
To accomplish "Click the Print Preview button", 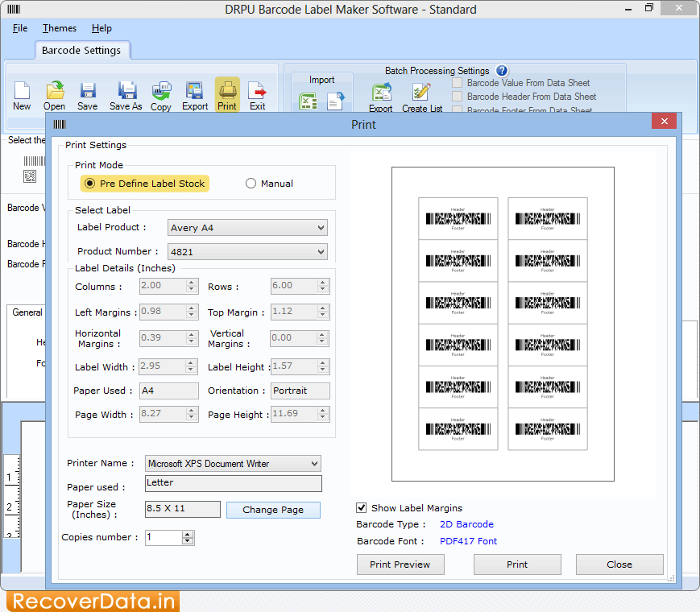I will pyautogui.click(x=400, y=564).
